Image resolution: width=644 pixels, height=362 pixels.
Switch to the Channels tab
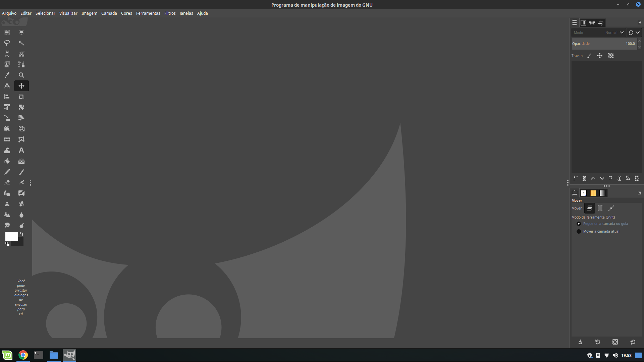[583, 23]
